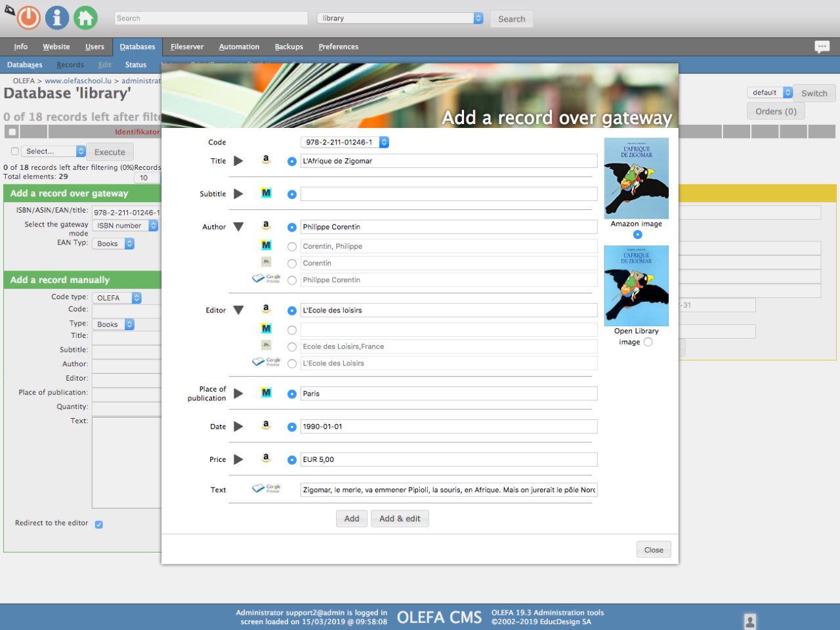Tick the header select-all checkbox in records table
Viewport: 840px width, 630px height.
pos(12,132)
